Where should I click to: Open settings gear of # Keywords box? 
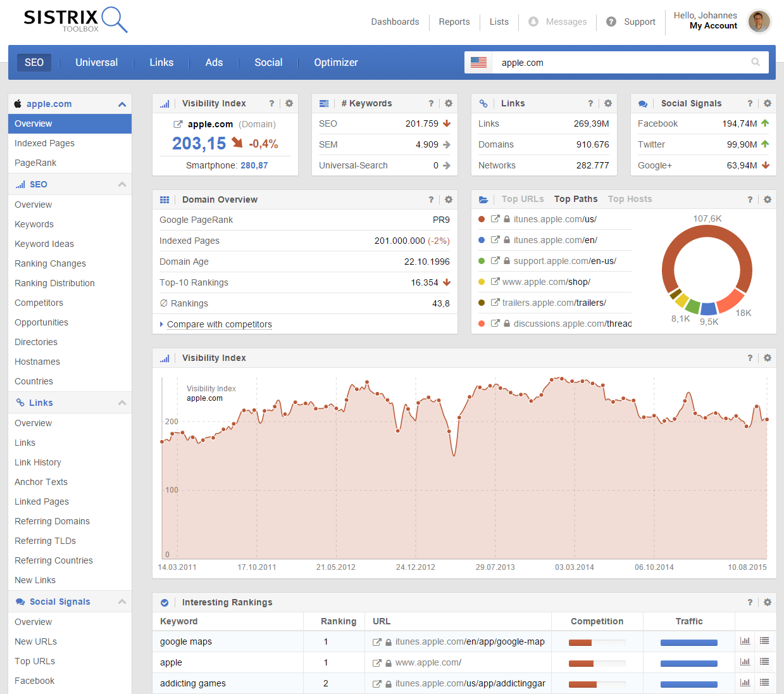pyautogui.click(x=449, y=103)
